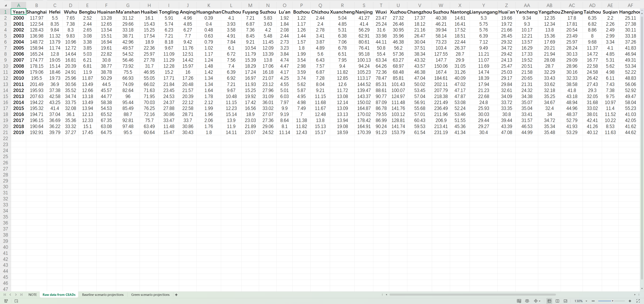This screenshot has height=304, width=644.
Task: Jump to last sheet navigation arrow
Action: 21,295
